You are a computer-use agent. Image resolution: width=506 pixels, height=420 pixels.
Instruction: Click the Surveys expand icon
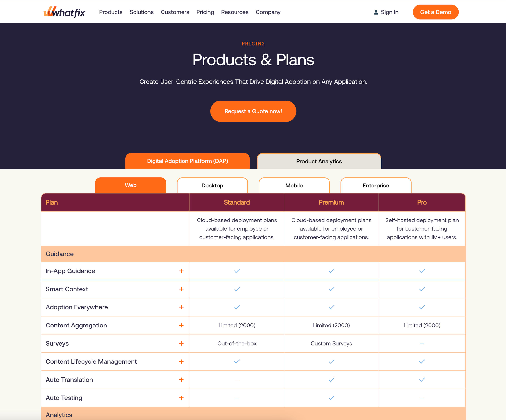(x=181, y=343)
